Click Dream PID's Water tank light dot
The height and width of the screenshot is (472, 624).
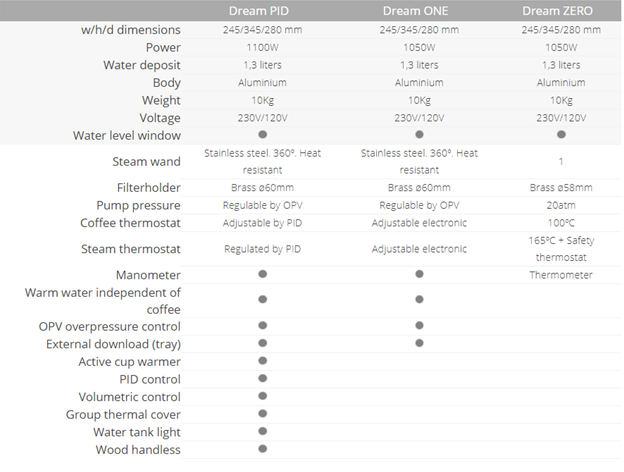(262, 432)
